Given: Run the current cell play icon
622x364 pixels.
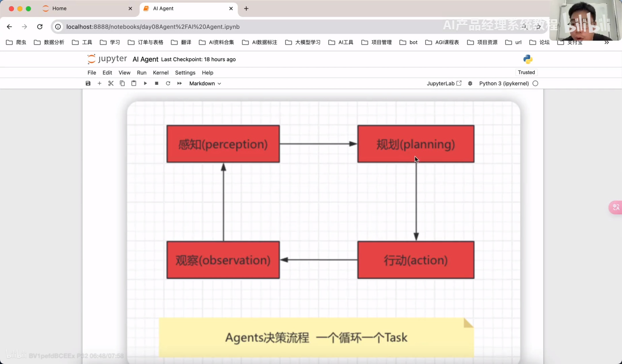Looking at the screenshot, I should (145, 83).
